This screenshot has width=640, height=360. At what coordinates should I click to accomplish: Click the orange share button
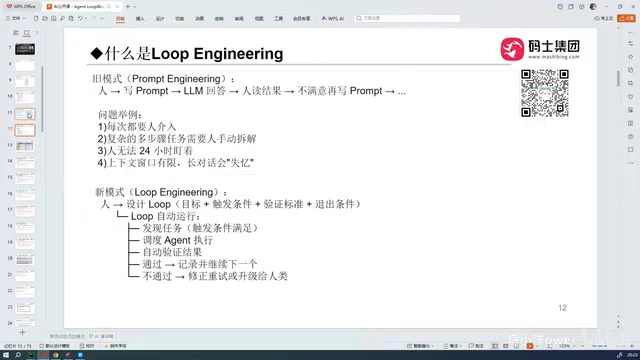[x=627, y=18]
